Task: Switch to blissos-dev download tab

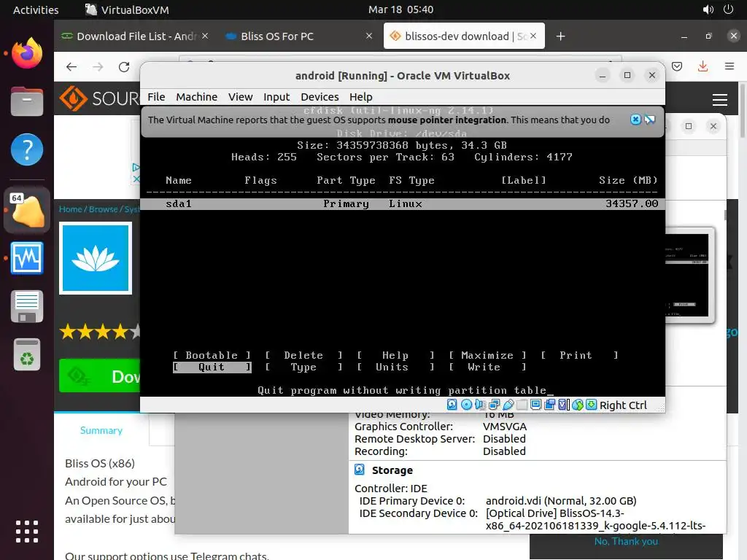Action: 464,36
